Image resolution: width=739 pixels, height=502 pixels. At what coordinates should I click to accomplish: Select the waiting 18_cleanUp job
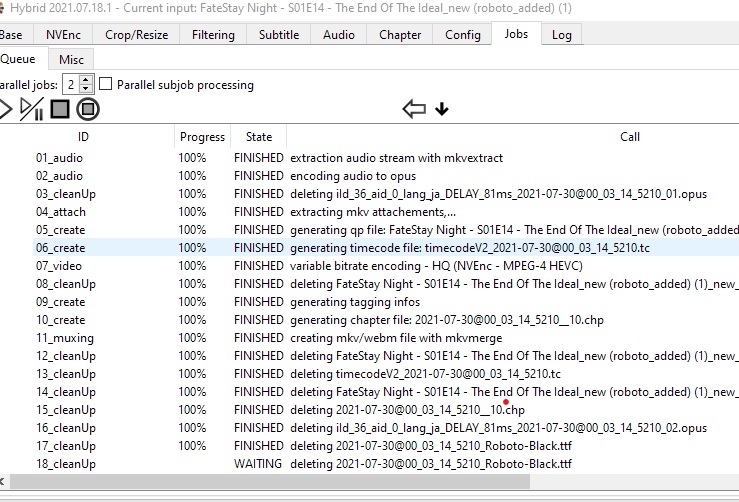click(x=66, y=464)
